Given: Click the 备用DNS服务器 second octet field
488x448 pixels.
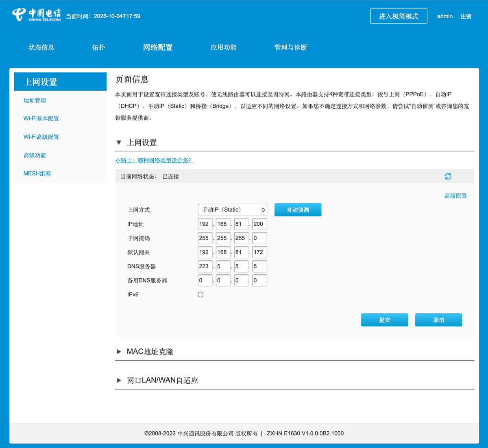Looking at the screenshot, I should pyautogui.click(x=223, y=280).
